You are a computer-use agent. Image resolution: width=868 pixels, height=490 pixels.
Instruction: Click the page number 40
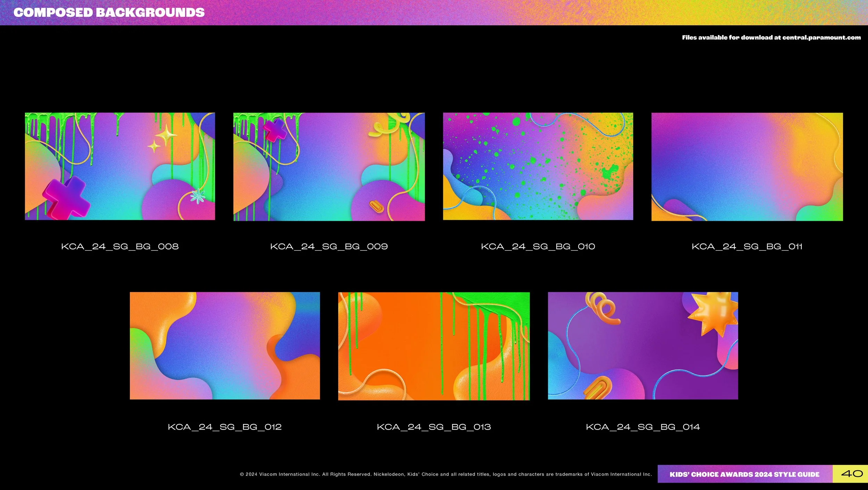coord(852,474)
